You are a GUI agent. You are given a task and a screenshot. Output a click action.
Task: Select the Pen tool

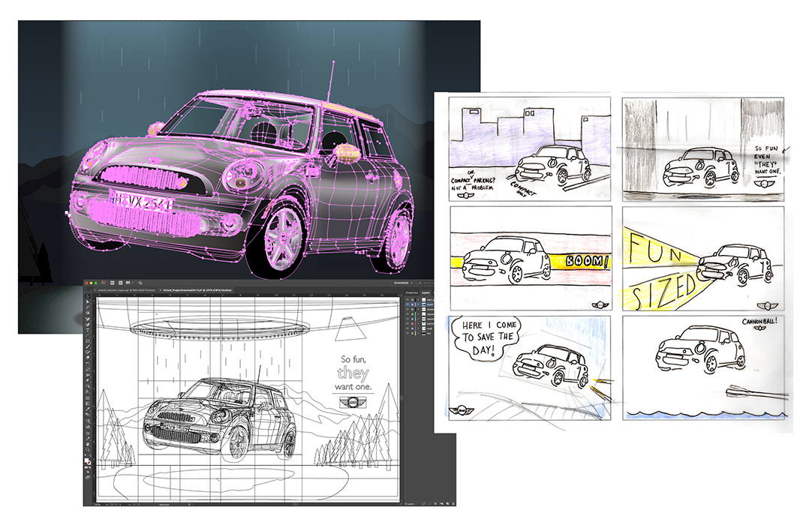coord(88,319)
